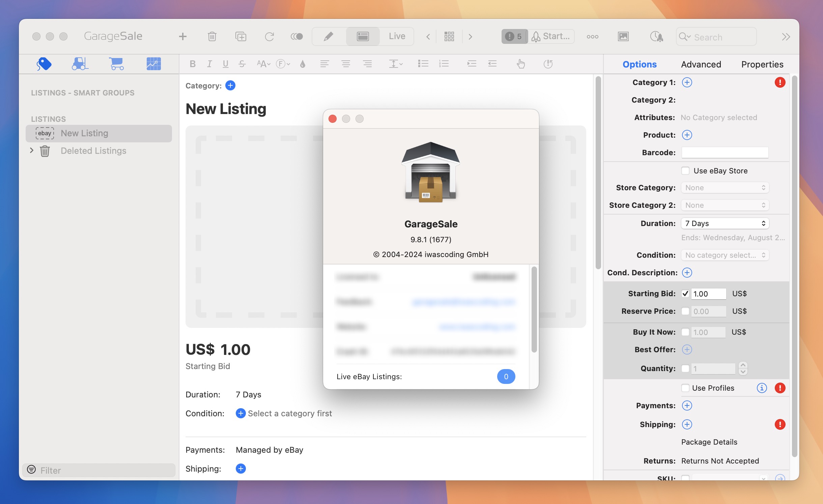Show hidden toolbar items double chevron
The width and height of the screenshot is (823, 504).
pos(786,36)
